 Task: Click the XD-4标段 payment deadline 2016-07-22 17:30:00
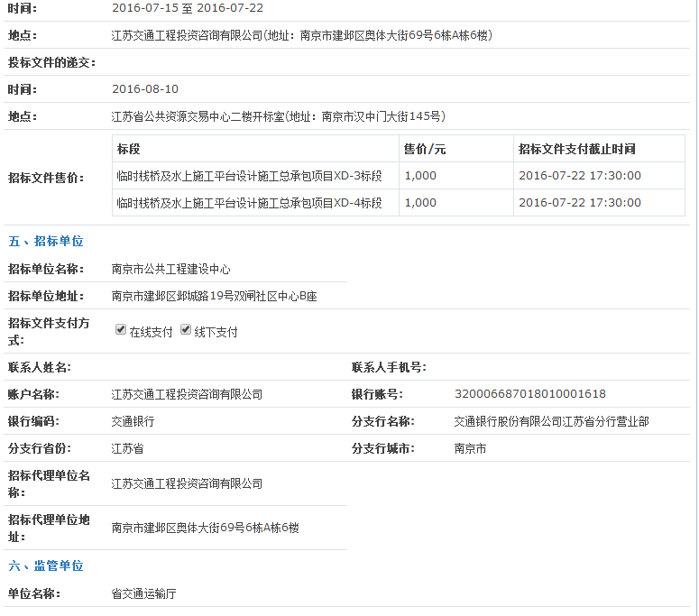coord(580,203)
